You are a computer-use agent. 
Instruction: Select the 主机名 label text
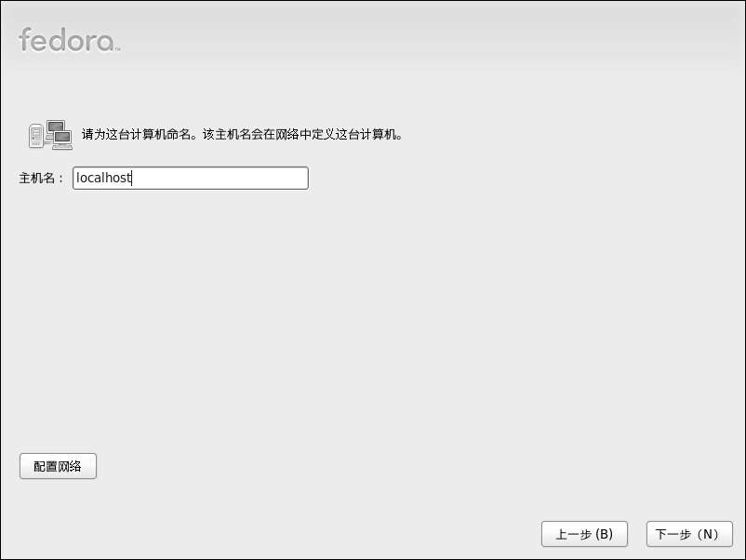pos(41,179)
